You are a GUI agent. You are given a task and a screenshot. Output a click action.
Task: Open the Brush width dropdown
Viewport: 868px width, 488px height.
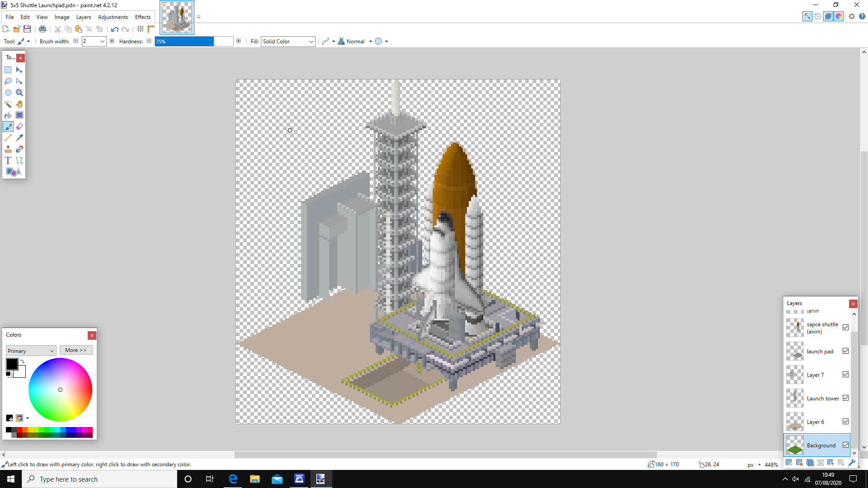point(103,41)
